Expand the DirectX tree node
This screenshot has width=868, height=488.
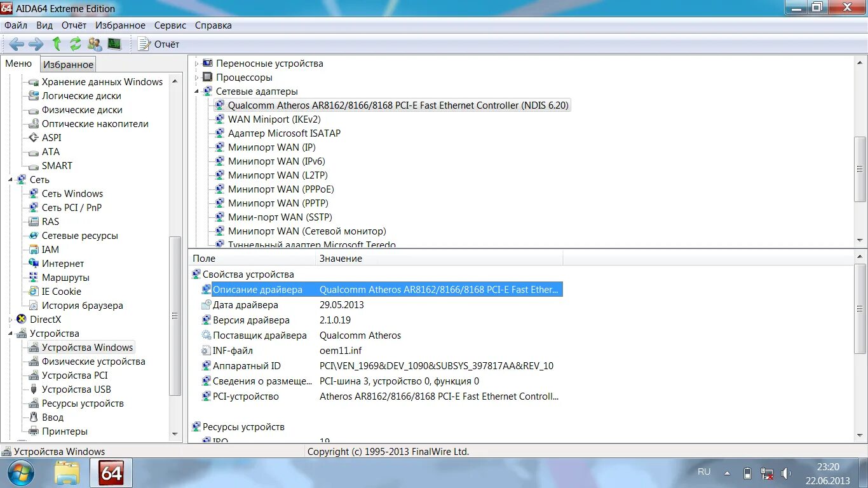(x=11, y=320)
